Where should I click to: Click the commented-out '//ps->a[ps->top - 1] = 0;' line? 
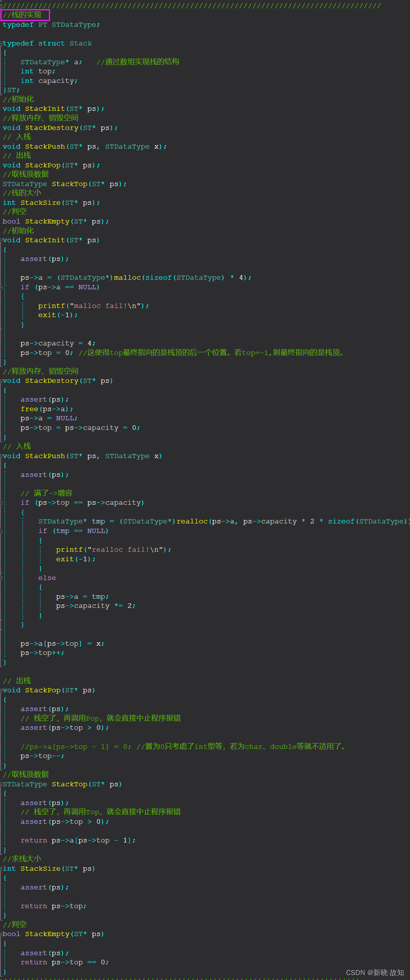76,747
